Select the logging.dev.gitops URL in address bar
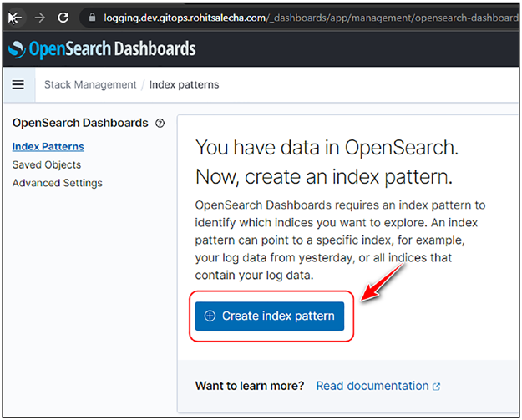Screen dimensions: 522x420 point(311,18)
